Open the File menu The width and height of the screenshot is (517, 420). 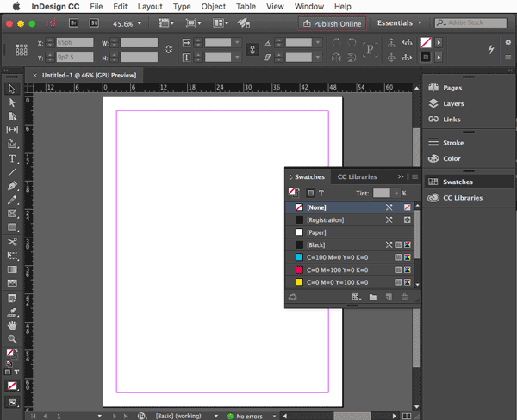[x=97, y=7]
